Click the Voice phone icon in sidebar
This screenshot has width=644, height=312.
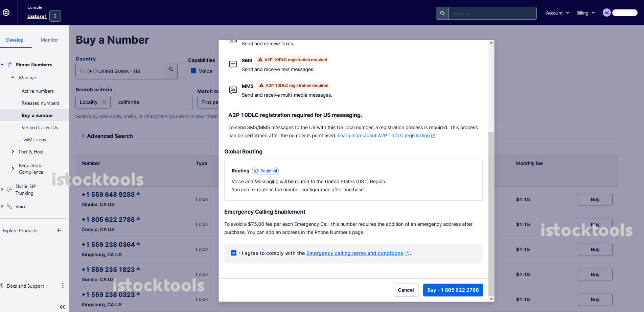coord(9,206)
